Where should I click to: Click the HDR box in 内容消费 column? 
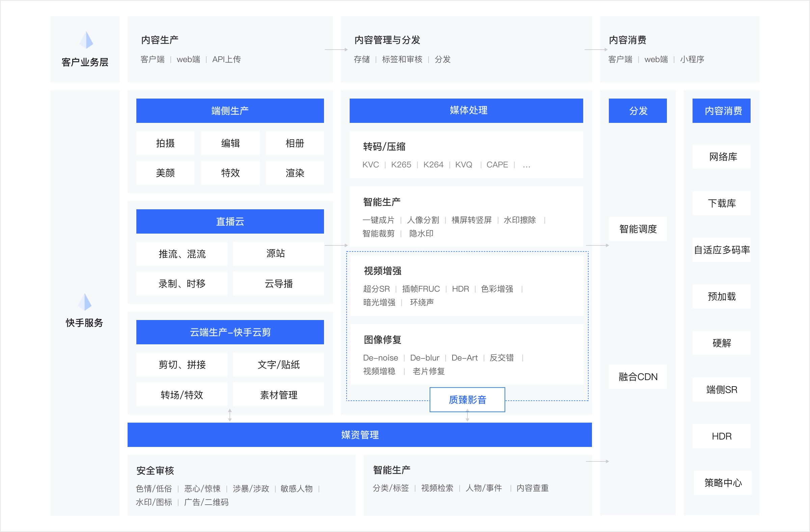pyautogui.click(x=722, y=436)
